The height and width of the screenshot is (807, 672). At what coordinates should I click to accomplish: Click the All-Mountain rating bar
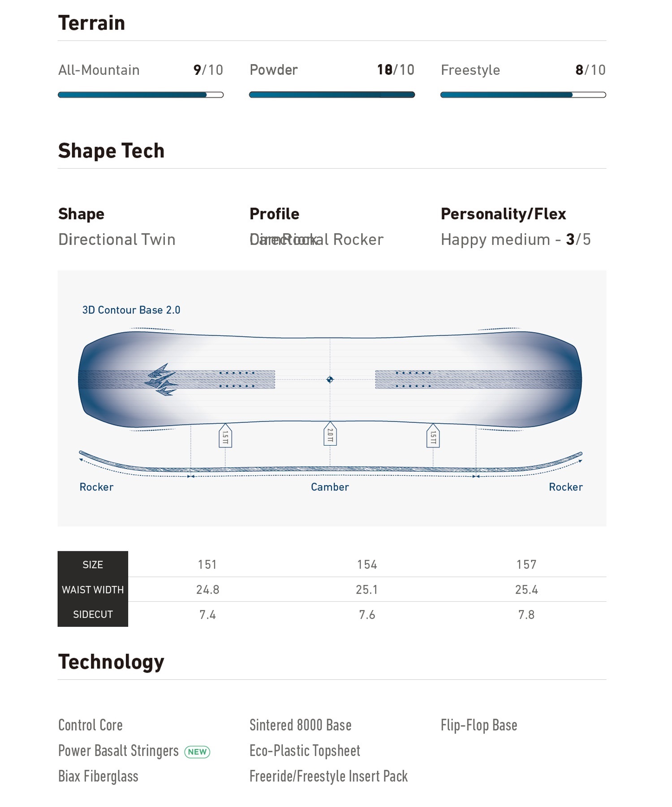click(141, 95)
